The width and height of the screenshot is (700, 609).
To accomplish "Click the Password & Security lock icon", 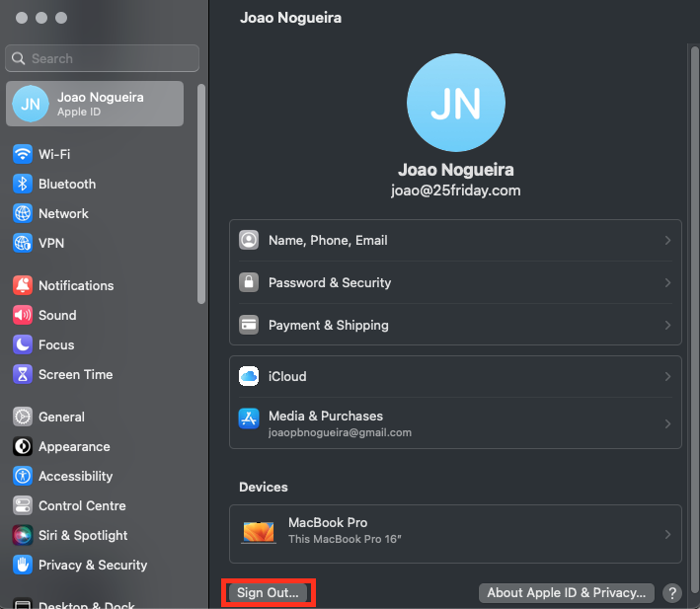I will coord(249,282).
